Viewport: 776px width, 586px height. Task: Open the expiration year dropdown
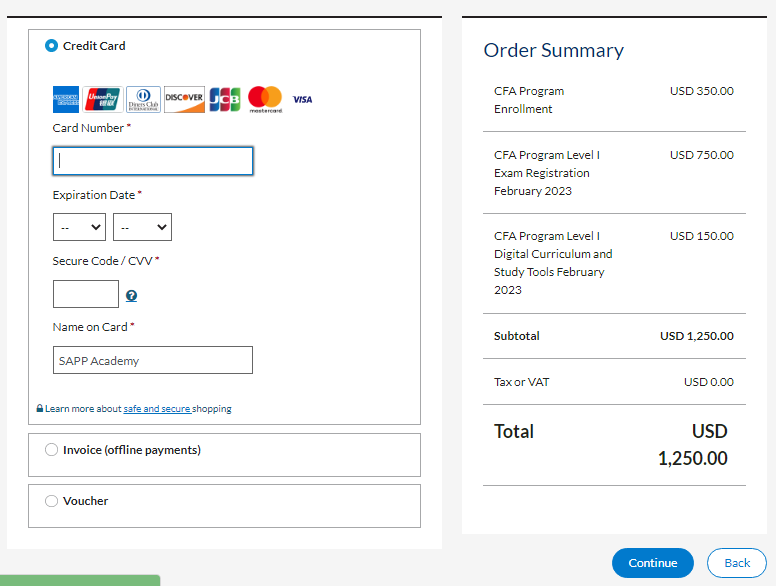[142, 227]
